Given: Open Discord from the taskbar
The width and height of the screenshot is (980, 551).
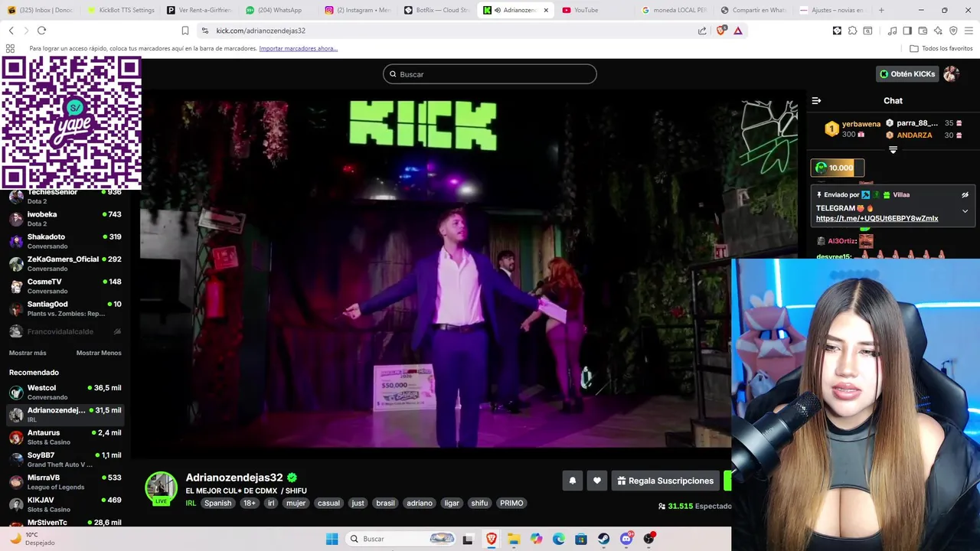Looking at the screenshot, I should [626, 539].
